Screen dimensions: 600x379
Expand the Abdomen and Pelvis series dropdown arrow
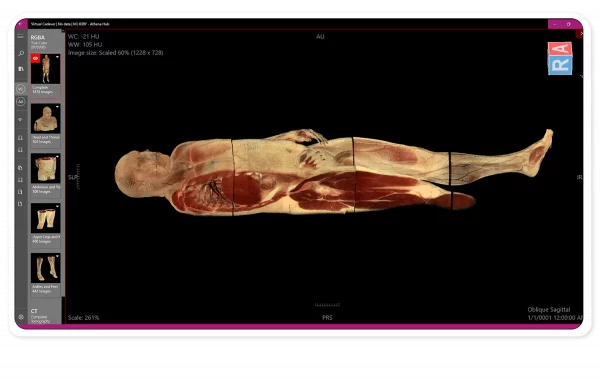point(57,157)
